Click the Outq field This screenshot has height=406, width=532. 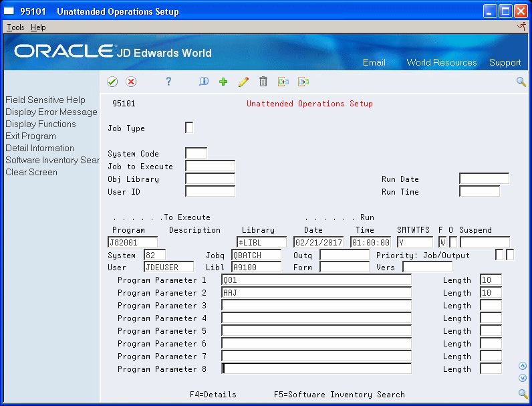coord(344,255)
